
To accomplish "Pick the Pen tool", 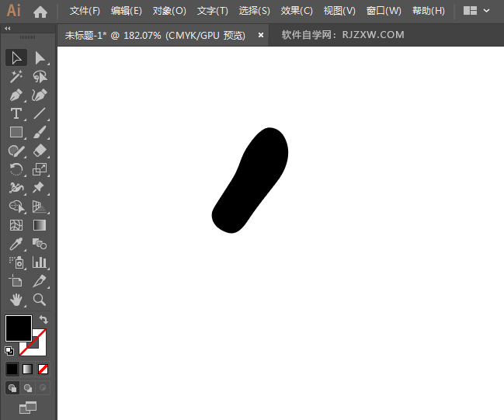I will pos(16,95).
